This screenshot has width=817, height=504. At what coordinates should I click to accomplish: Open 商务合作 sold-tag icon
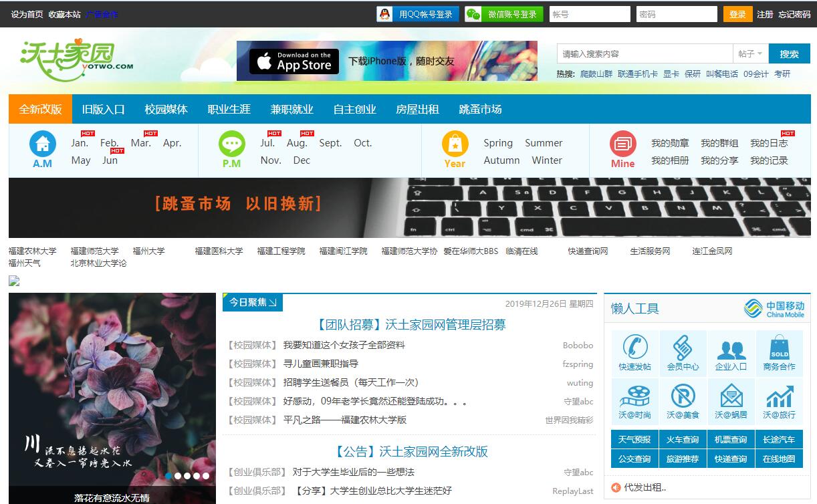point(779,348)
